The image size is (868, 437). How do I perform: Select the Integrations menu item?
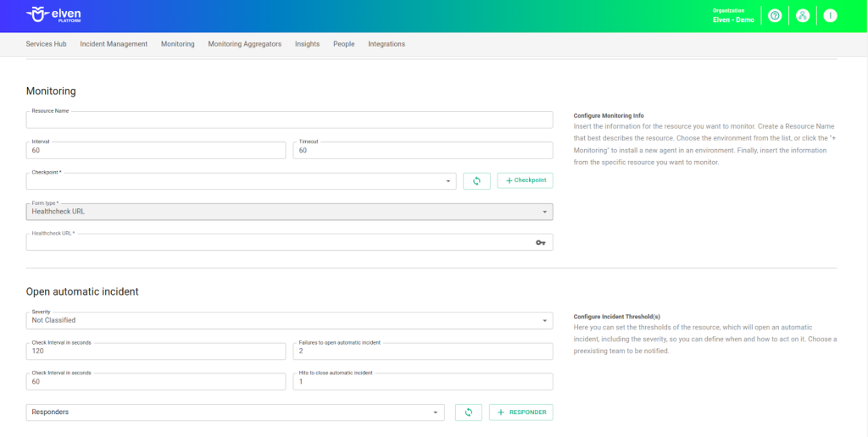387,44
